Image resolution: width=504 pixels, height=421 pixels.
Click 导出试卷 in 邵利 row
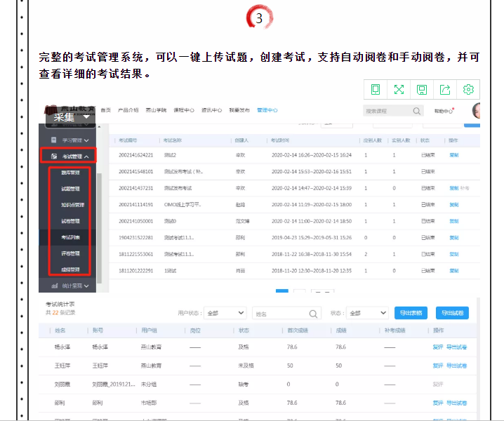(457, 403)
